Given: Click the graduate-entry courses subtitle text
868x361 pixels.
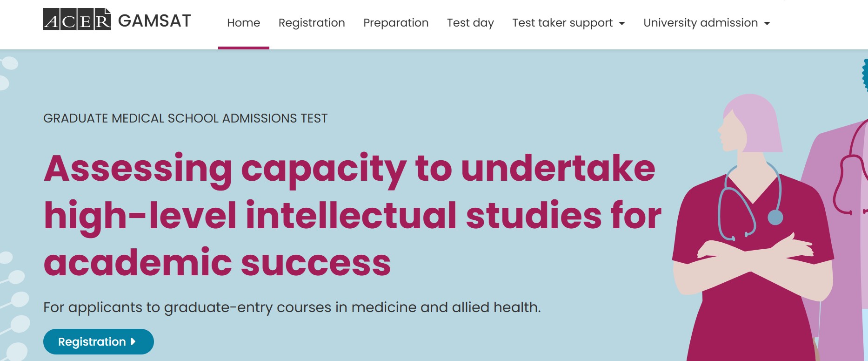Looking at the screenshot, I should [x=292, y=307].
